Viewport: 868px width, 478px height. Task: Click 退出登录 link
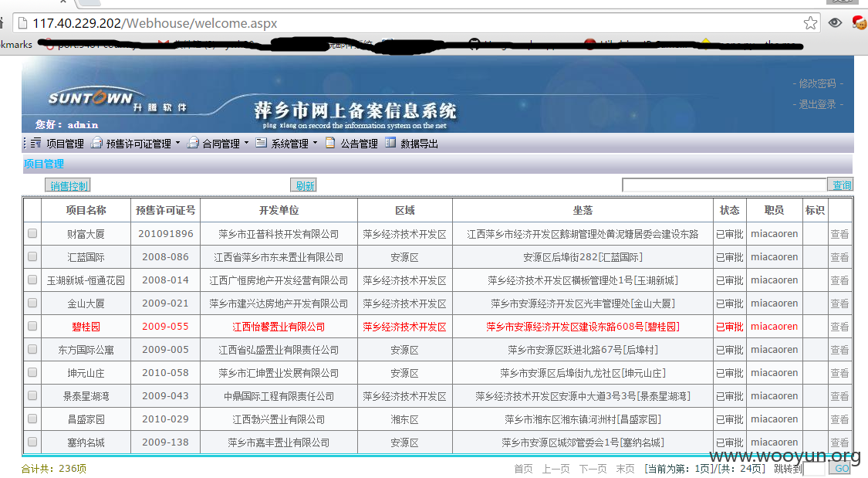[x=817, y=104]
